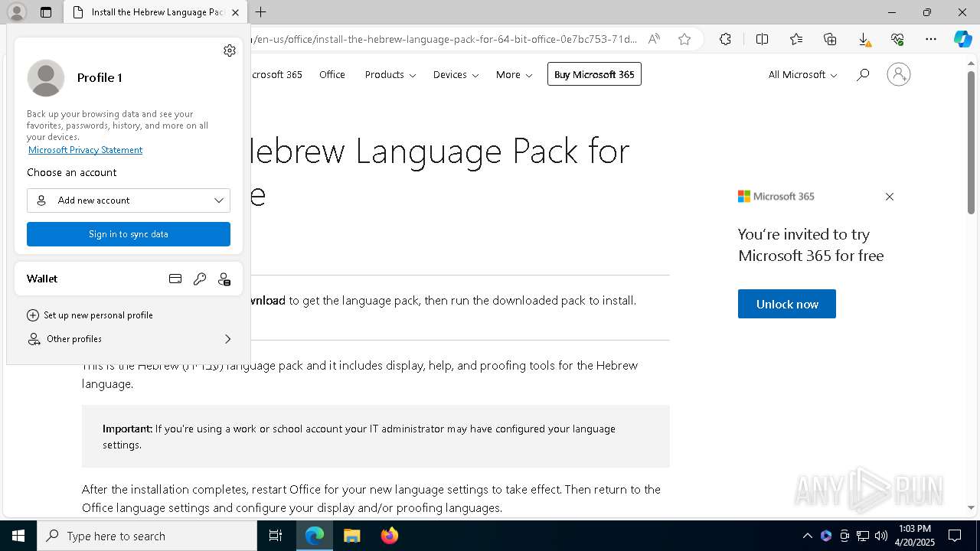The width and height of the screenshot is (980, 551).
Task: Open the Wallet section
Action: click(x=42, y=279)
